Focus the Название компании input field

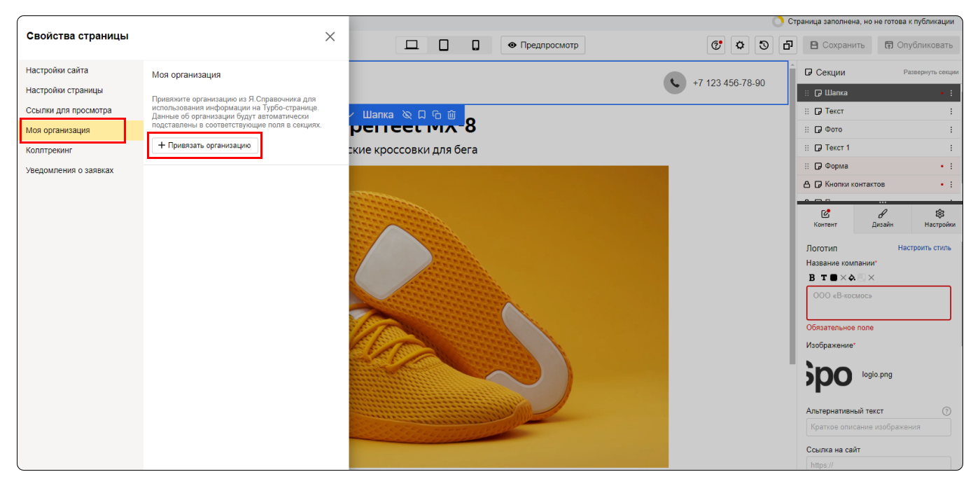coord(878,303)
